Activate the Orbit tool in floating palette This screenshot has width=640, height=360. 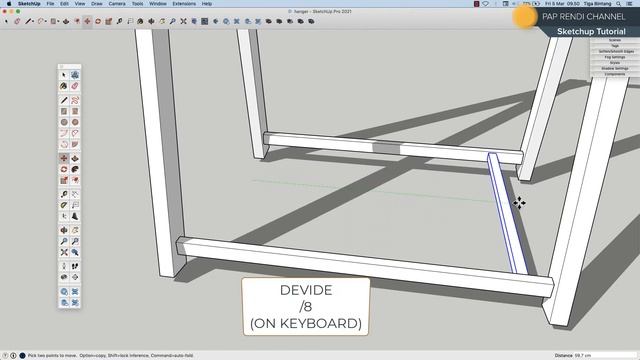click(x=64, y=231)
